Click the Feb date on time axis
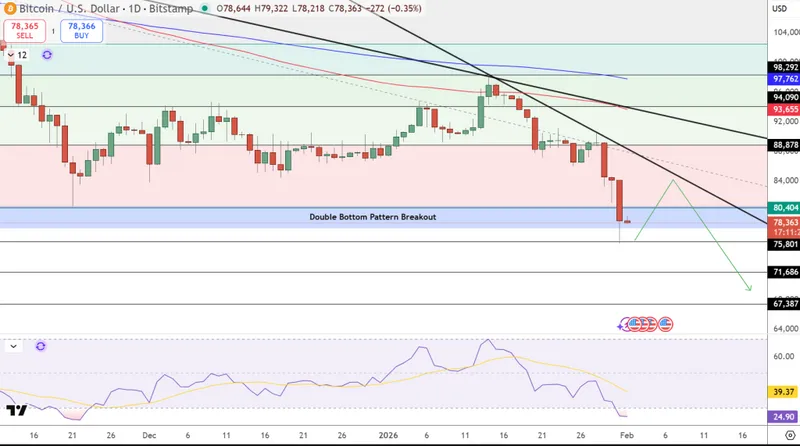 [628, 437]
